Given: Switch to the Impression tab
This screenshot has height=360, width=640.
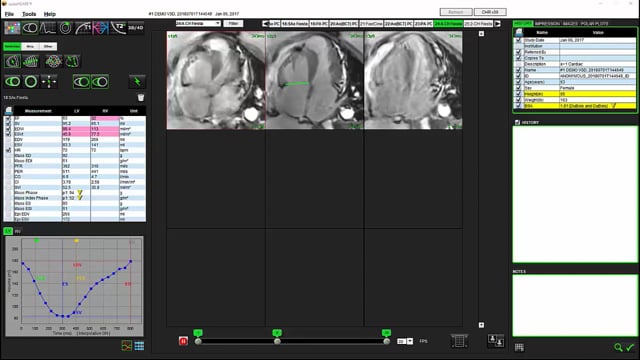Looking at the screenshot, I should pyautogui.click(x=547, y=24).
